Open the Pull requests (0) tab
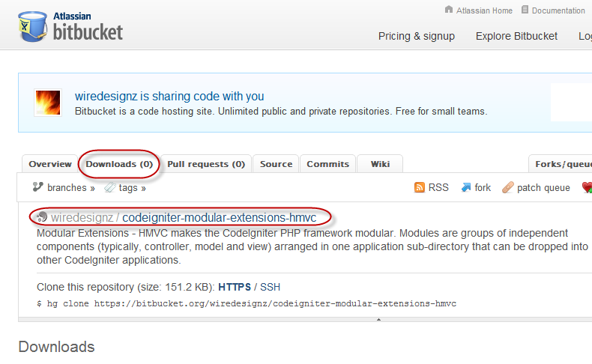 206,164
